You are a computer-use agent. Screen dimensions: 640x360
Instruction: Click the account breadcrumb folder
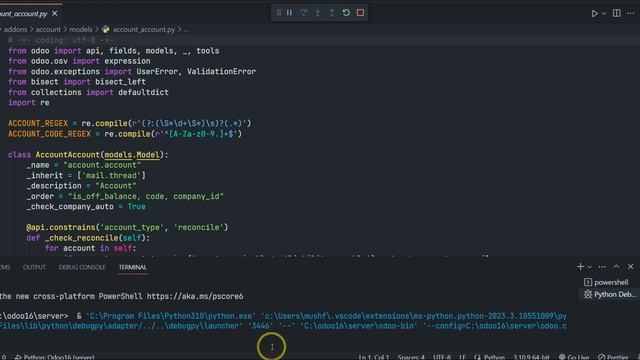(48, 29)
